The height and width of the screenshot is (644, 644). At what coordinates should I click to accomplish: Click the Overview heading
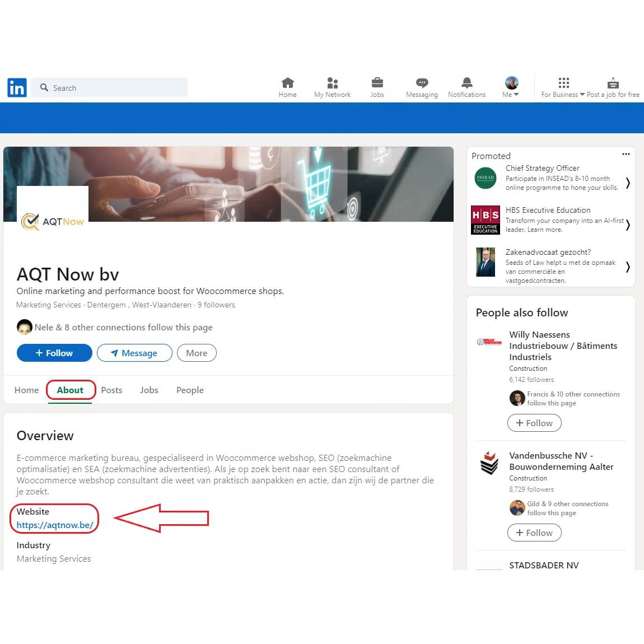pyautogui.click(x=45, y=435)
